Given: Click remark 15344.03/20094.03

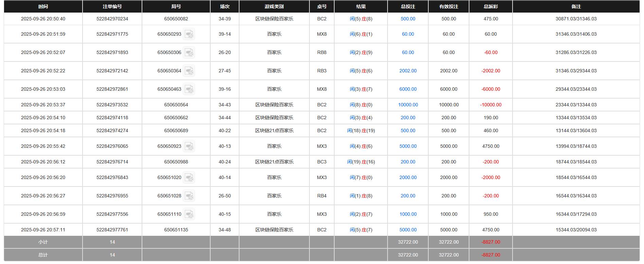Looking at the screenshot, I should click(576, 230).
